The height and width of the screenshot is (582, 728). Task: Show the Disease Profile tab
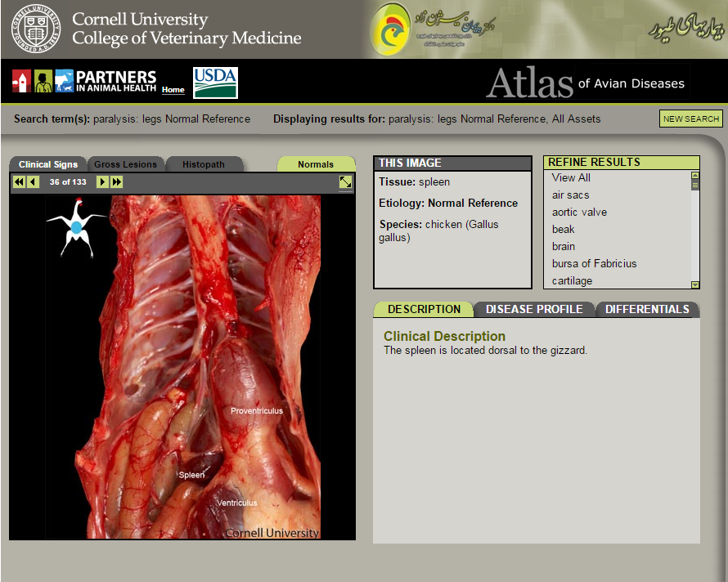534,309
